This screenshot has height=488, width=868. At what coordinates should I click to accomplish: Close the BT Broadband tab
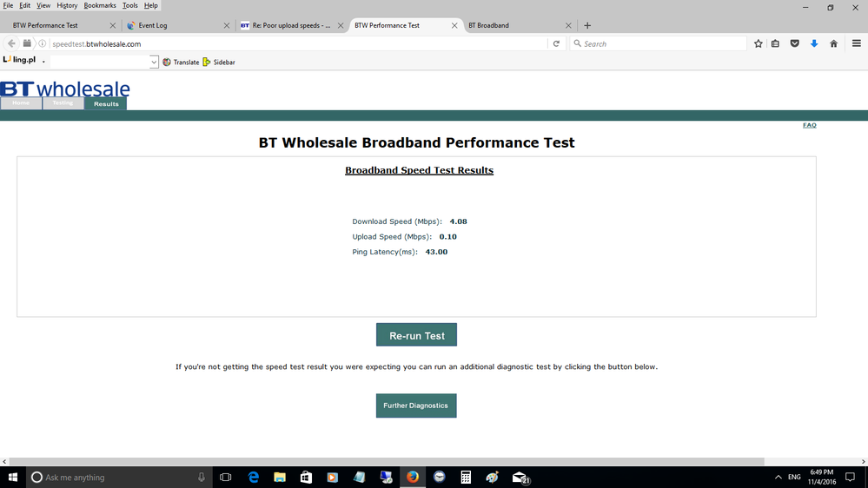click(x=568, y=25)
